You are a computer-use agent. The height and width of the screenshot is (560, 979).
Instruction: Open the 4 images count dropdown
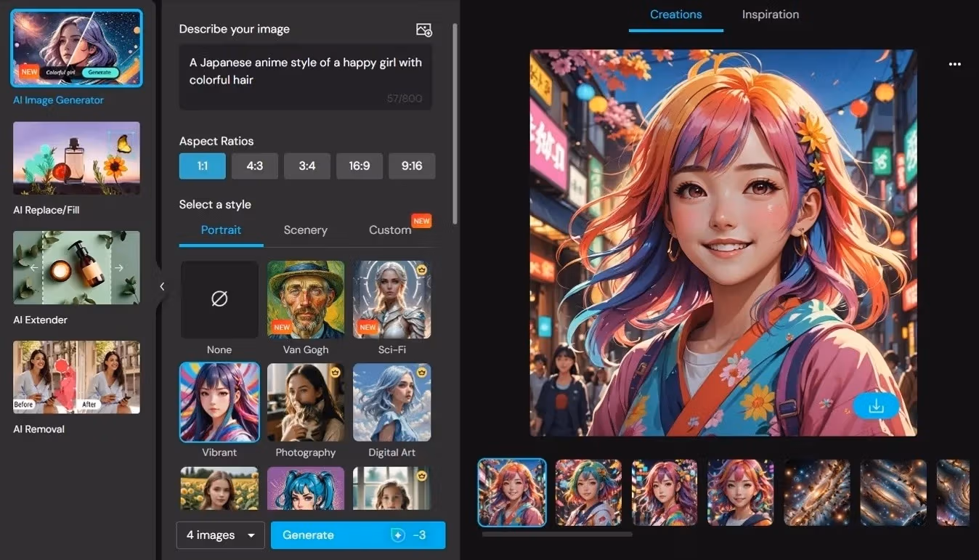(220, 535)
